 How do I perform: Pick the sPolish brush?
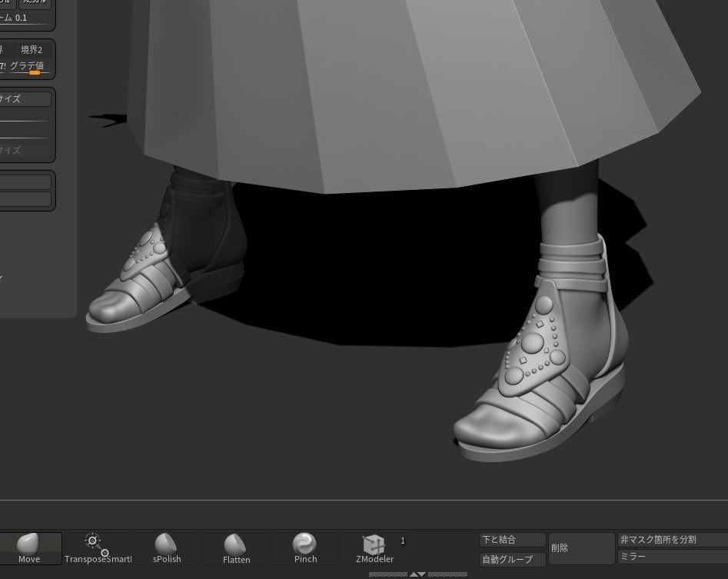pyautogui.click(x=167, y=548)
